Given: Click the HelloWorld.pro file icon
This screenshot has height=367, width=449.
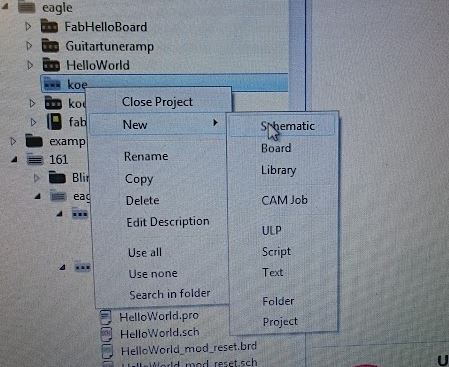Looking at the screenshot, I should click(106, 316).
